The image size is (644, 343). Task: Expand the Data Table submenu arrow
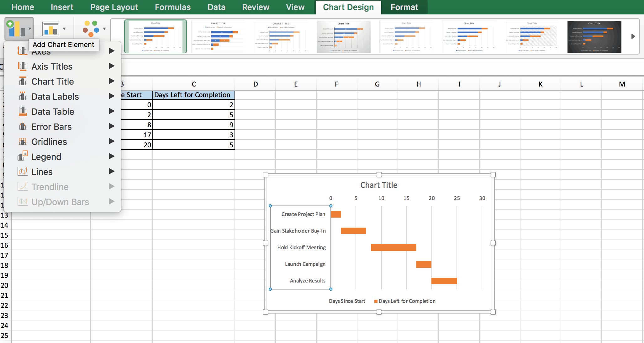[x=111, y=112]
